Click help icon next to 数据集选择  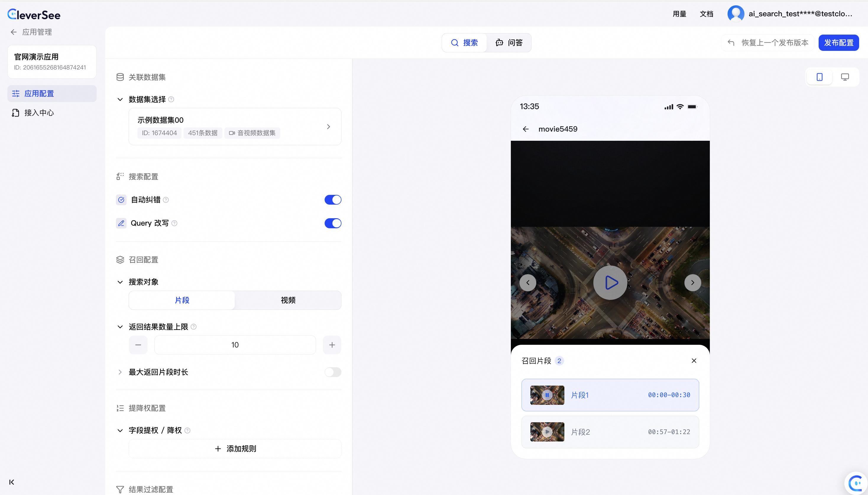point(171,99)
